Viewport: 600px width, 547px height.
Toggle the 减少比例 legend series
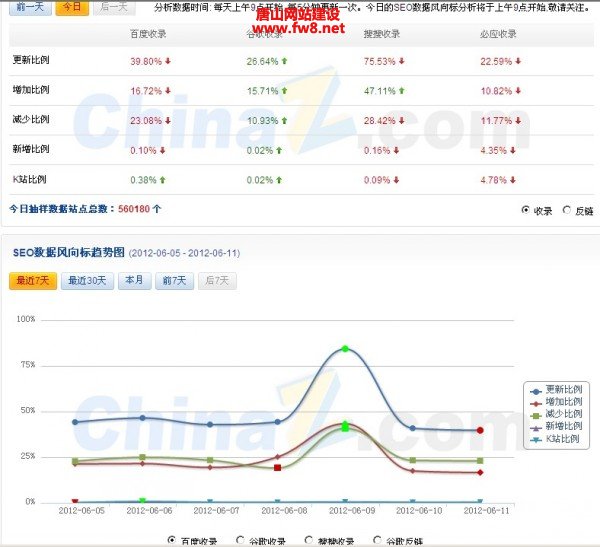(x=556, y=414)
